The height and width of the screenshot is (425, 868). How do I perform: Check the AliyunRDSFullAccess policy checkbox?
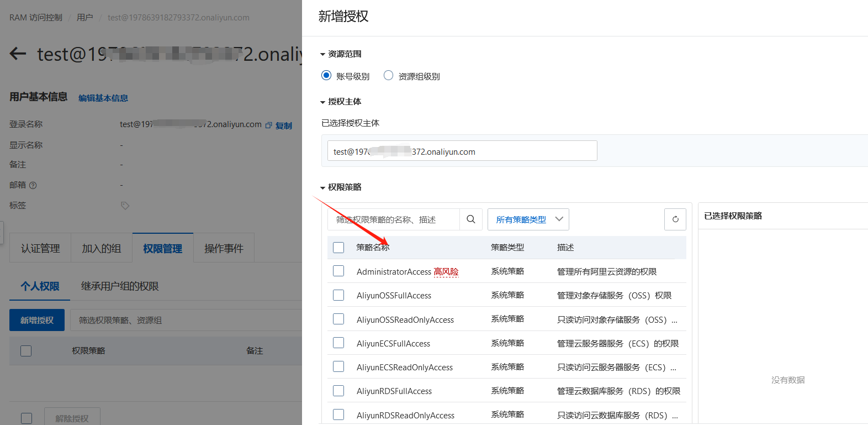[338, 391]
